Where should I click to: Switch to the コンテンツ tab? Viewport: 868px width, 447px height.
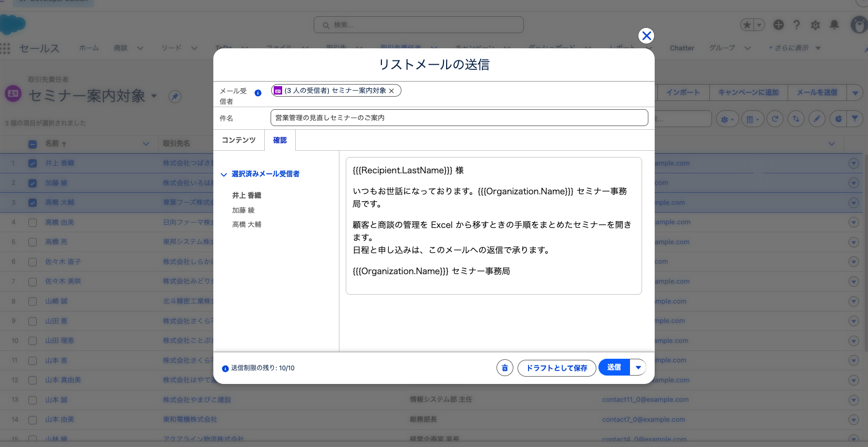[x=239, y=140]
